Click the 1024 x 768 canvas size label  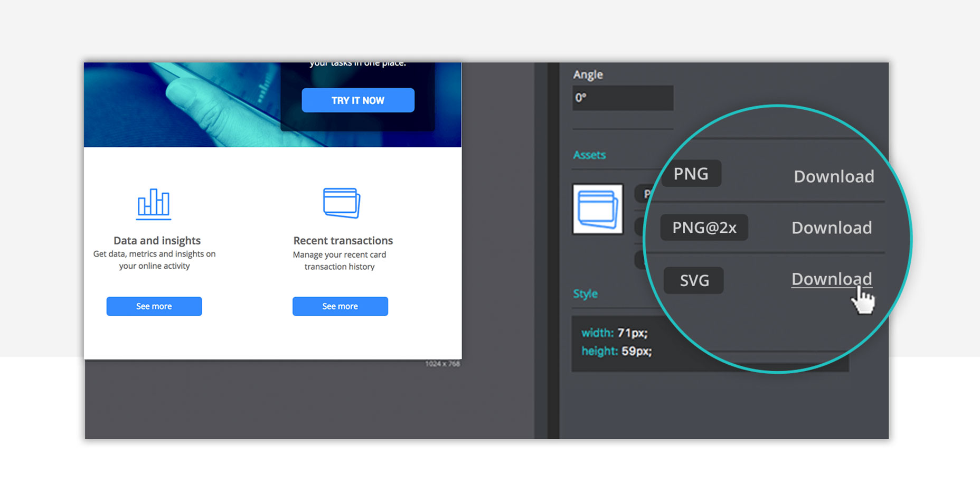(442, 364)
